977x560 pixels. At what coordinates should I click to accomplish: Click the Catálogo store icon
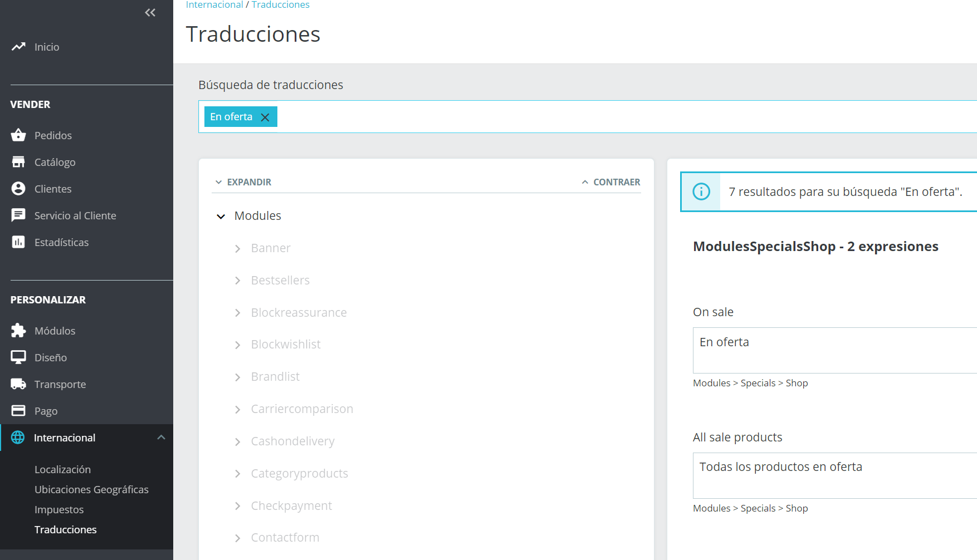[18, 162]
